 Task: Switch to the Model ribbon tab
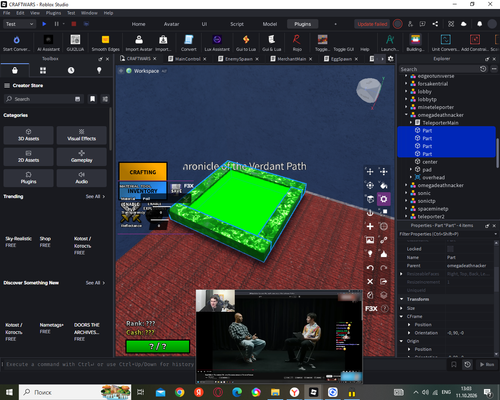270,24
